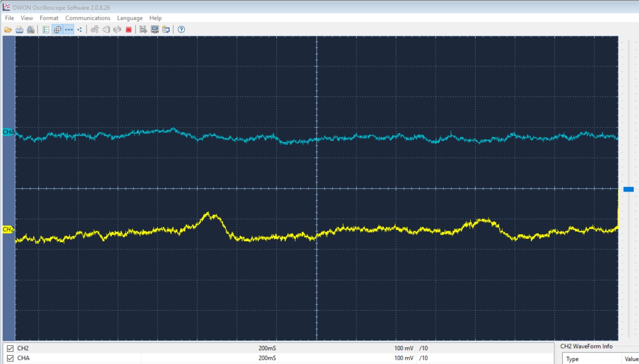
Task: Click the Type column header
Action: click(573, 359)
